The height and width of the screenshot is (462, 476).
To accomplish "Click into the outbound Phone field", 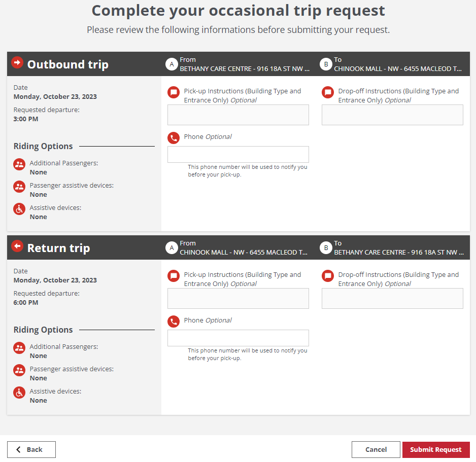I will tap(238, 155).
